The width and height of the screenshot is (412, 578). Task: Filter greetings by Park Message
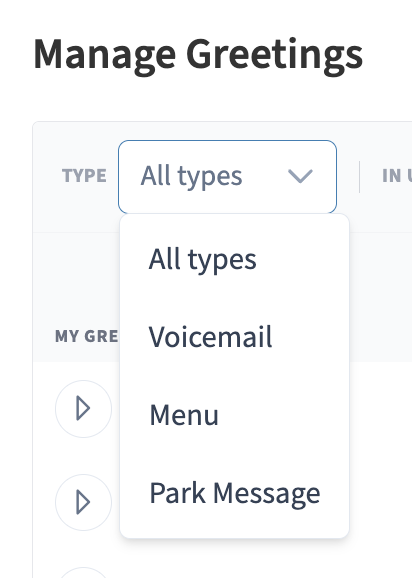[x=234, y=493]
